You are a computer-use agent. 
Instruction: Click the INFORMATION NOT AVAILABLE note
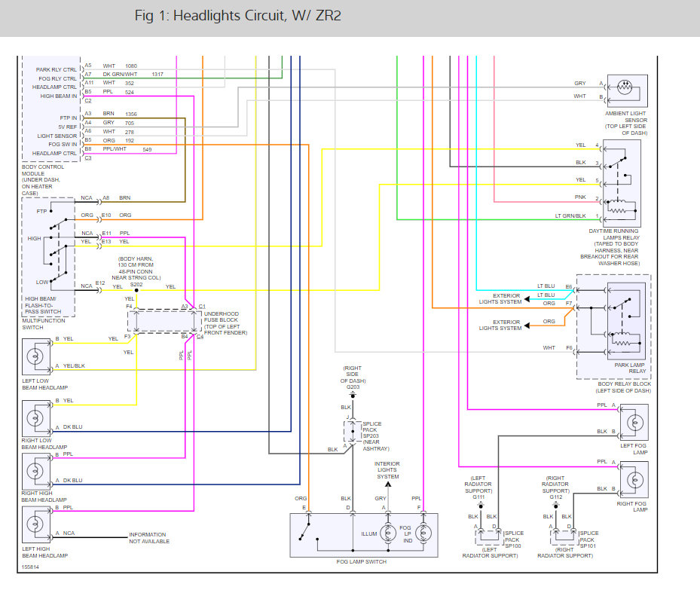click(x=149, y=538)
